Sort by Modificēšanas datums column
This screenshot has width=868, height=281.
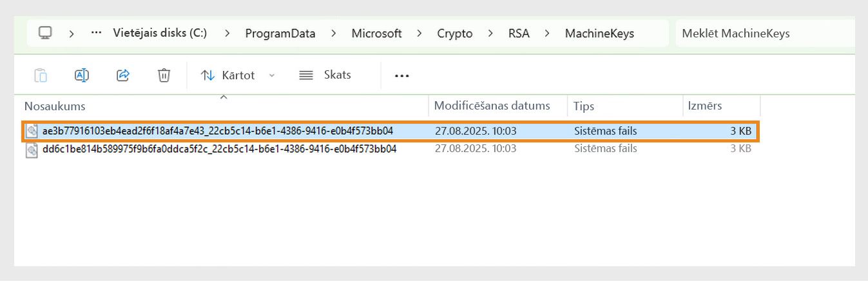tap(492, 106)
